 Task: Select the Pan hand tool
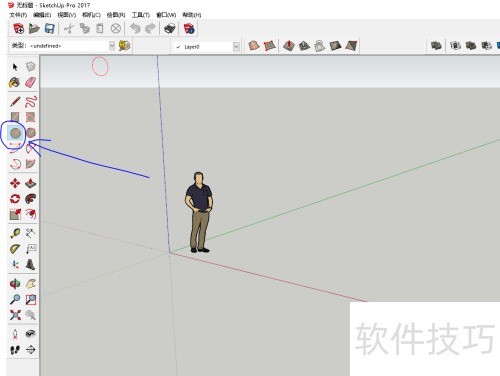point(30,284)
